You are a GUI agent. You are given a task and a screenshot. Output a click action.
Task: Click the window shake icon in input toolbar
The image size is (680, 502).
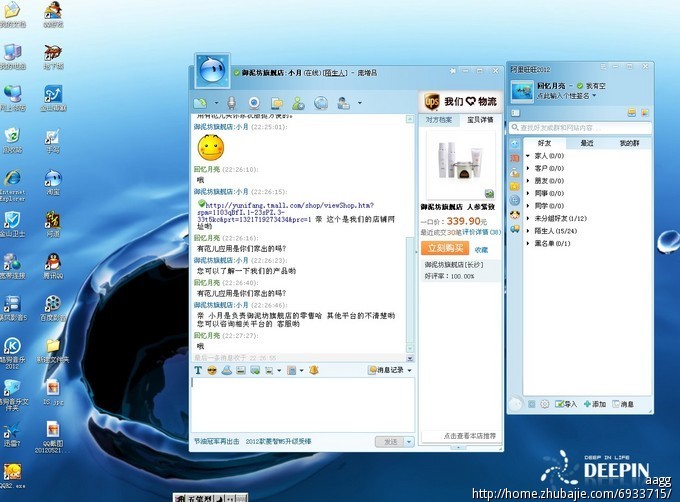pos(226,370)
